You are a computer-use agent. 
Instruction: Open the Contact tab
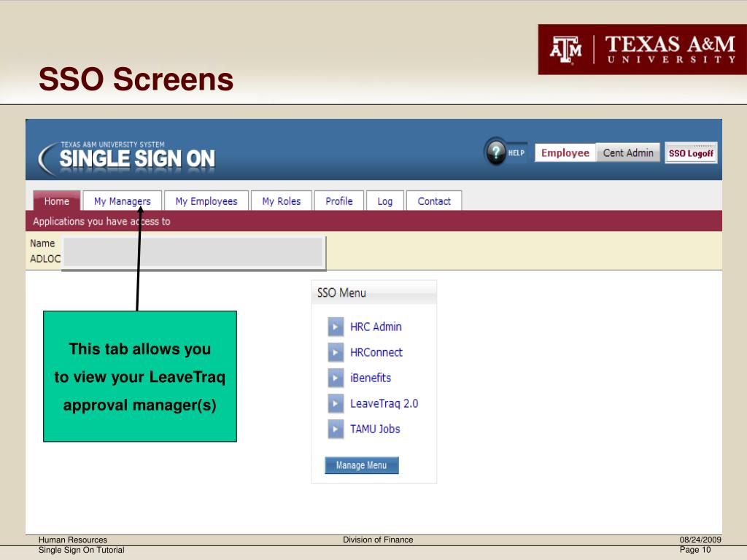coord(434,201)
